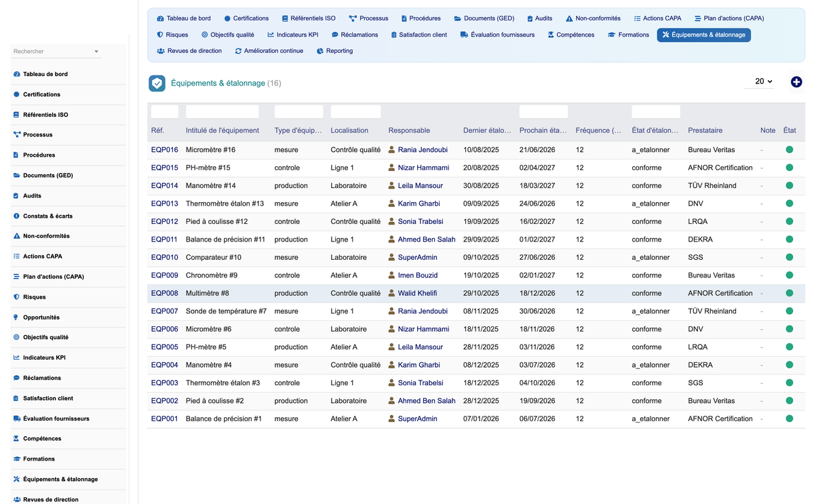Viewport: 814px width, 504px height.
Task: Switch to the Équipements & étalonnage top tab
Action: 703,35
